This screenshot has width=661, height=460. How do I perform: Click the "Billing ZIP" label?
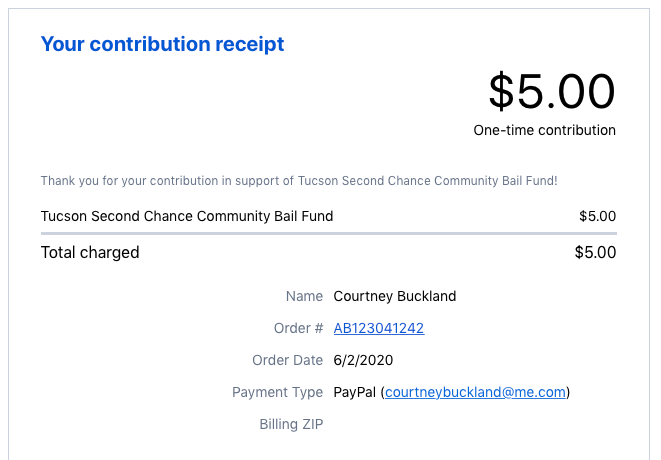tap(291, 424)
